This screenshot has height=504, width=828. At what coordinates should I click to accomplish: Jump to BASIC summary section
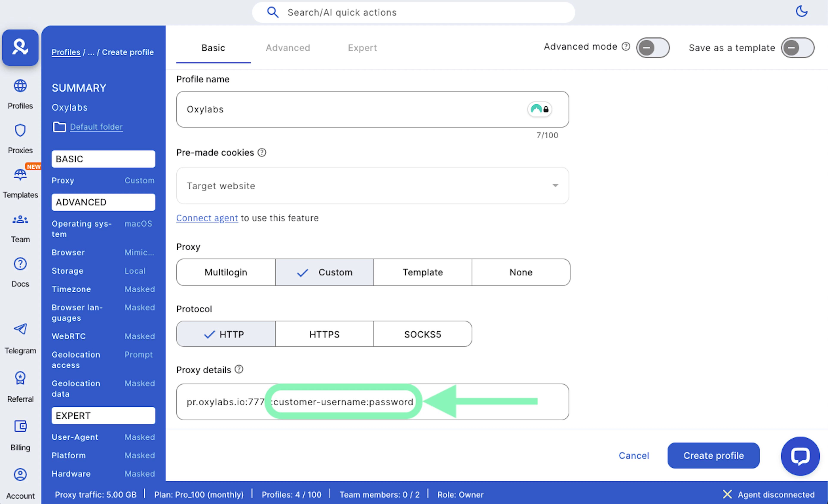tap(103, 159)
